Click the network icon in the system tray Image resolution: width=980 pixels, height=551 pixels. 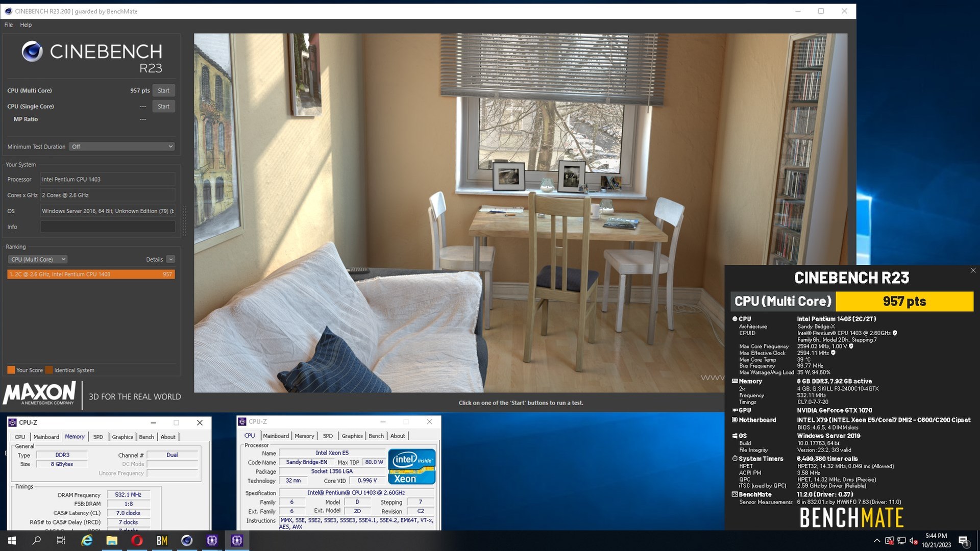tap(902, 541)
